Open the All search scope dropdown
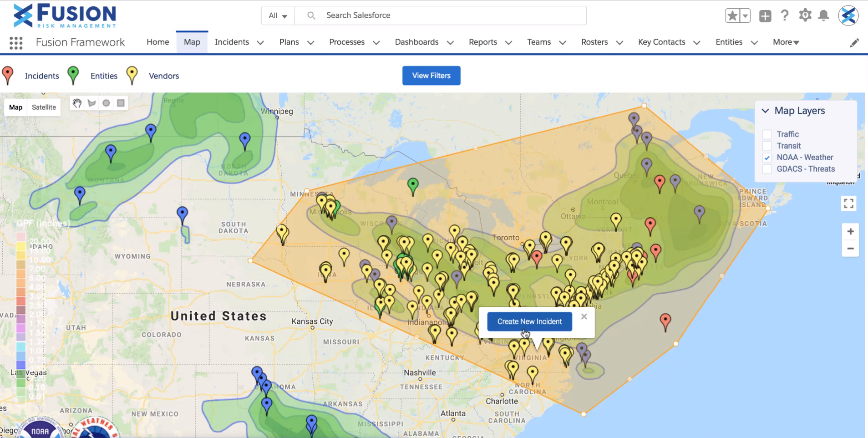Image resolution: width=868 pixels, height=438 pixels. pyautogui.click(x=278, y=15)
